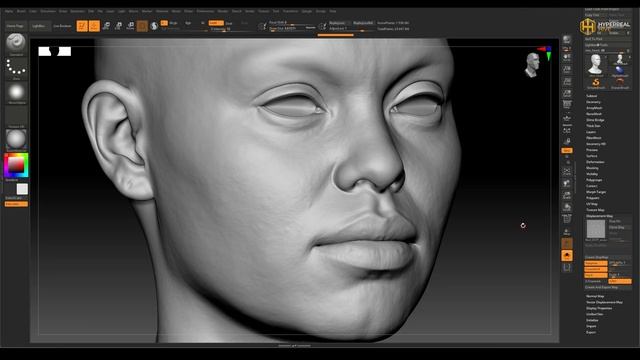Select the EraserBrush tool icon
This screenshot has width=640, height=360.
click(x=620, y=83)
